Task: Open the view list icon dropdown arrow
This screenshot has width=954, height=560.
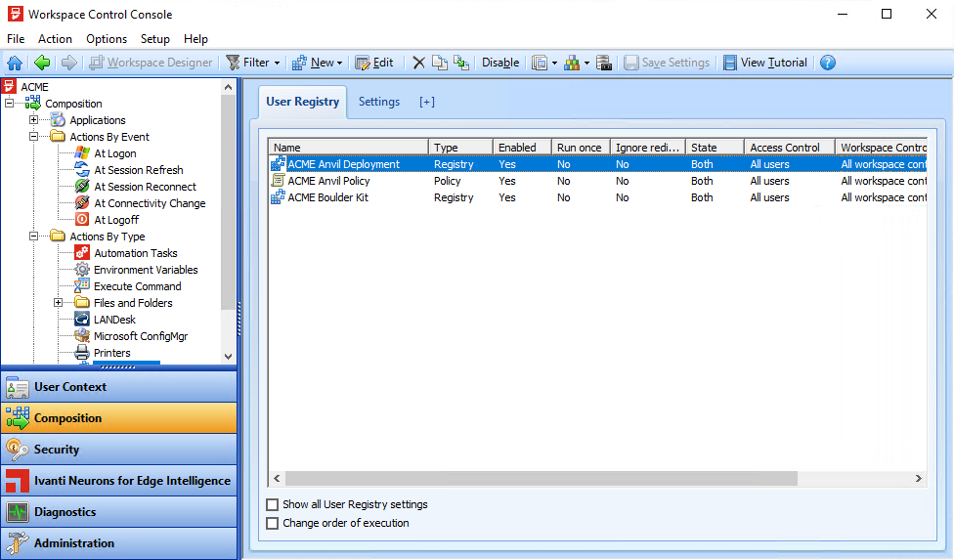Action: (554, 63)
